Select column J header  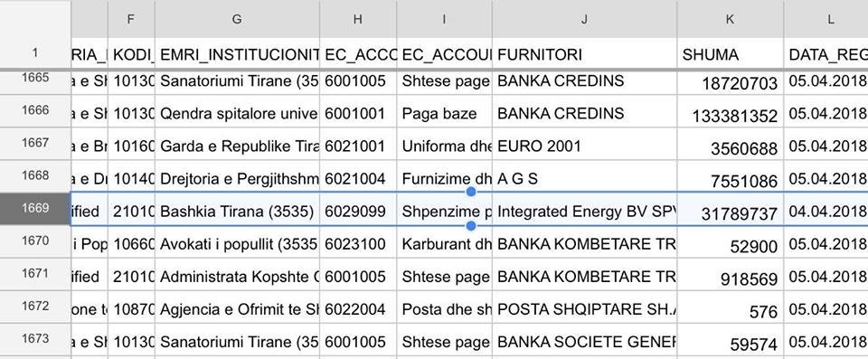pyautogui.click(x=585, y=19)
